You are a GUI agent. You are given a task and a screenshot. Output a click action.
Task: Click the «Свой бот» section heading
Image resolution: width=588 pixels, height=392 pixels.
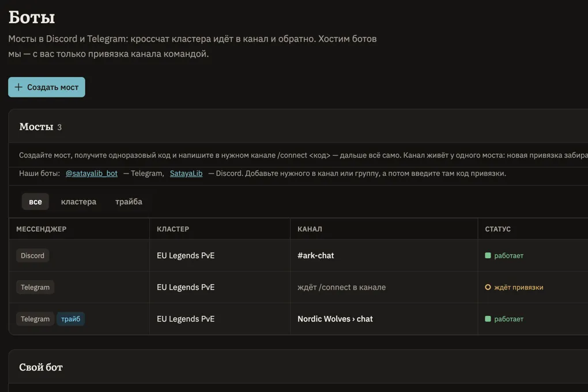point(41,367)
